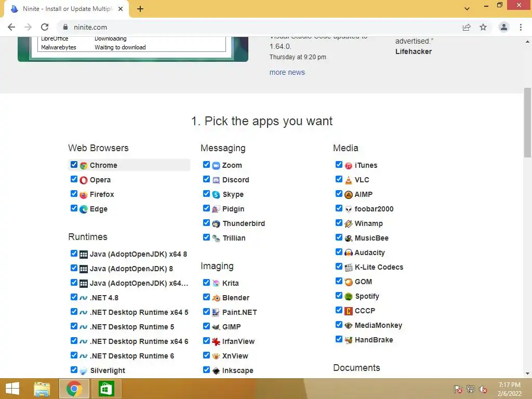Open the tab search dropdown chevron
Screen dimensions: 532x399
[467, 9]
